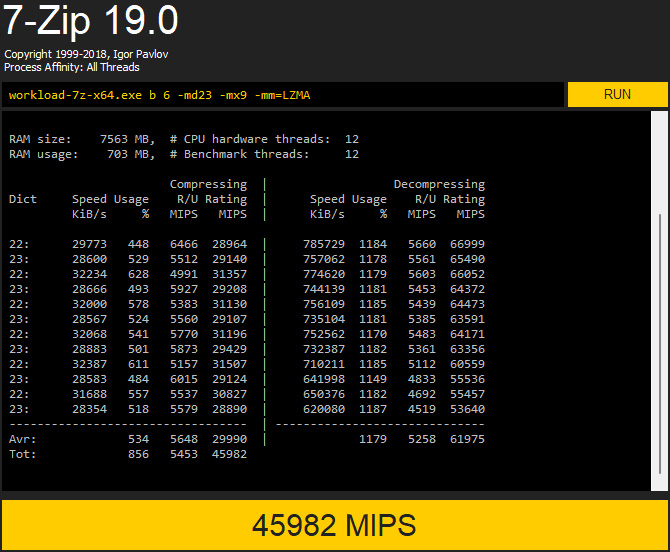The height and width of the screenshot is (552, 670).
Task: Click the Igor Pavlov copyright text
Action: 71,54
